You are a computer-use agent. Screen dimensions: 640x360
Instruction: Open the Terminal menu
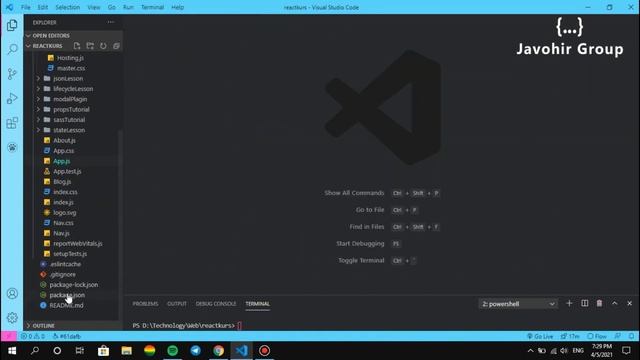pos(152,7)
